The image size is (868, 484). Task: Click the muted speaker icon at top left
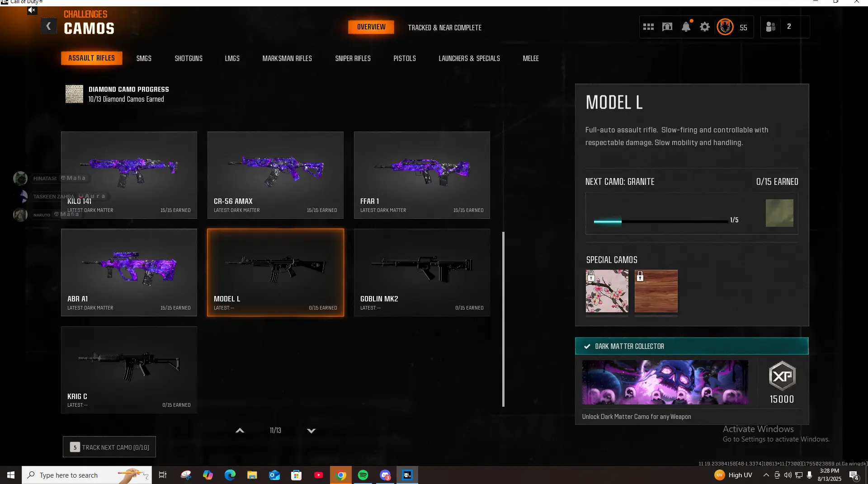click(x=32, y=10)
